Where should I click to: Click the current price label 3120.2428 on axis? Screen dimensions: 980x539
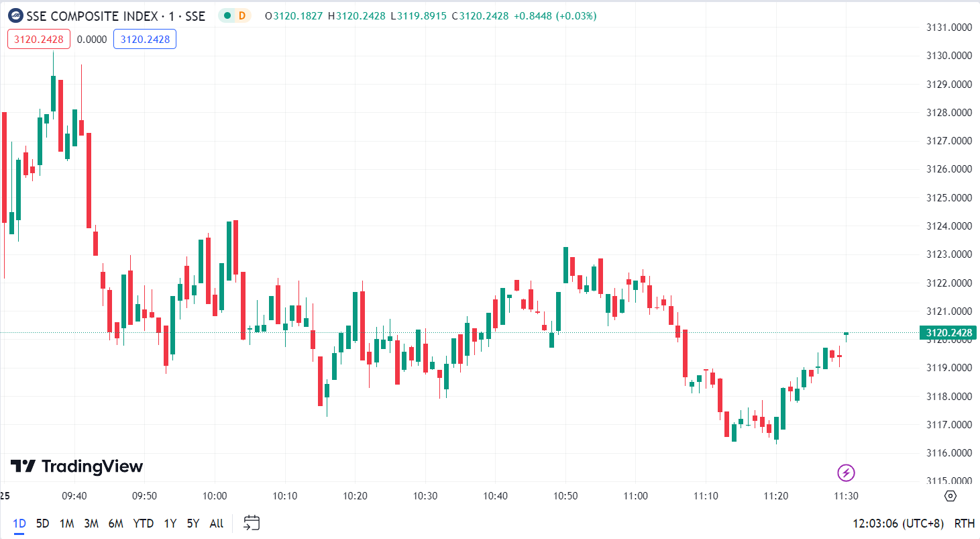pyautogui.click(x=948, y=333)
